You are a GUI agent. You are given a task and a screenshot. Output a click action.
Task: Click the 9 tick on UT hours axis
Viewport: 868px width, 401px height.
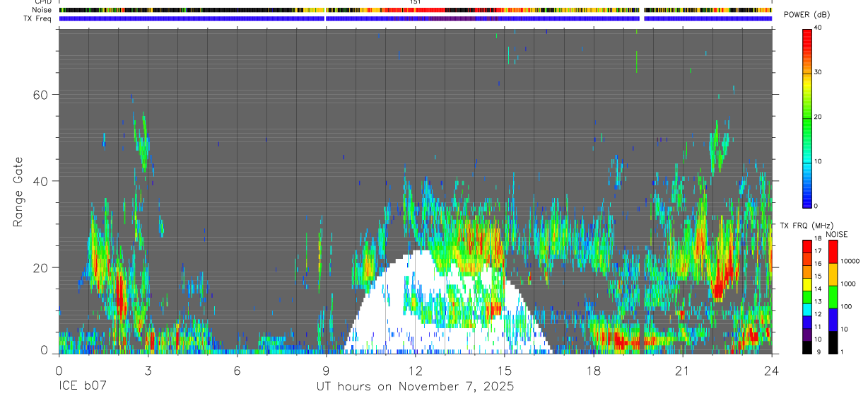coord(326,371)
